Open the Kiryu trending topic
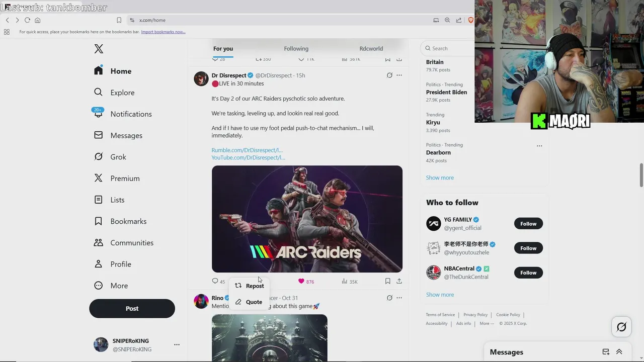 coord(433,122)
